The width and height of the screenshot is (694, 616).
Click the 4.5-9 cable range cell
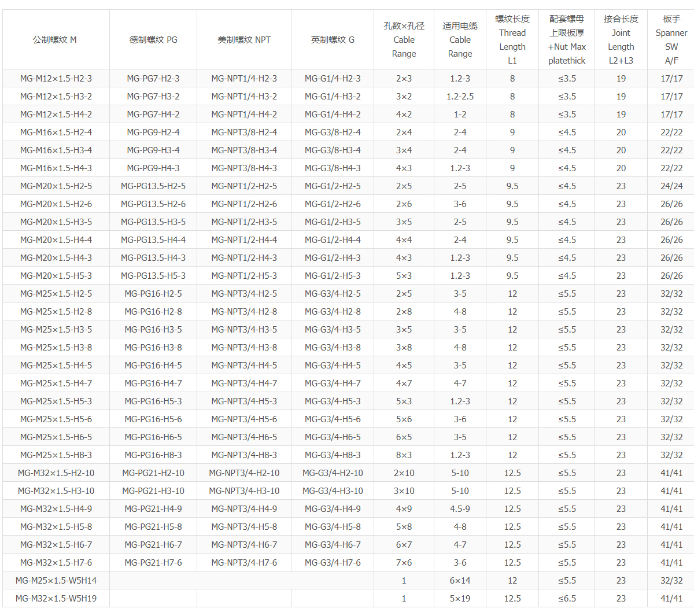point(460,509)
